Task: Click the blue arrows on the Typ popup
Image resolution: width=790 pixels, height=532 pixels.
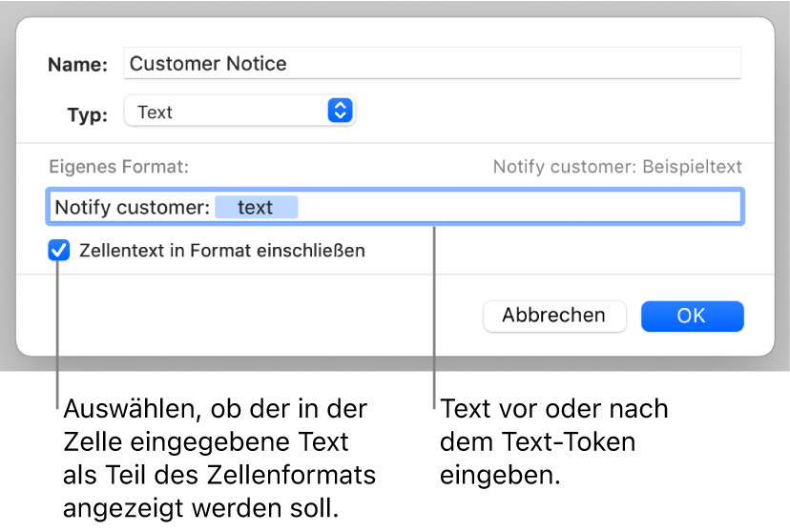Action: point(340,112)
